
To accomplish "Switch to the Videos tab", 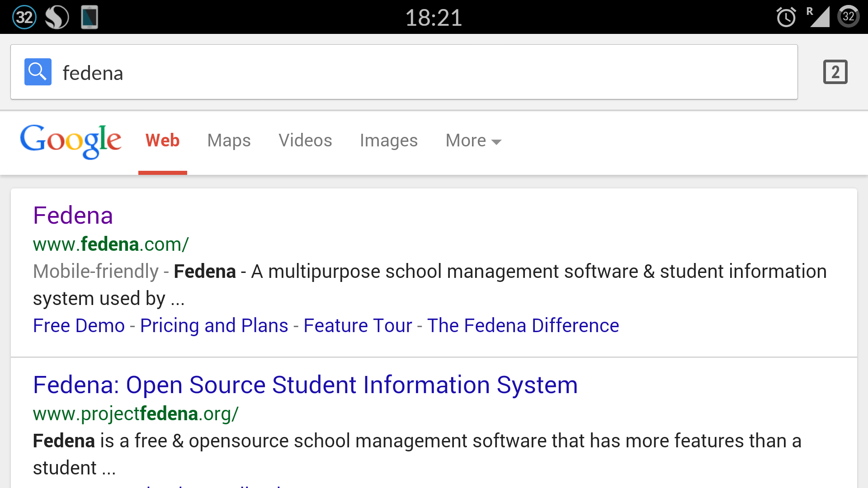I will coord(305,141).
